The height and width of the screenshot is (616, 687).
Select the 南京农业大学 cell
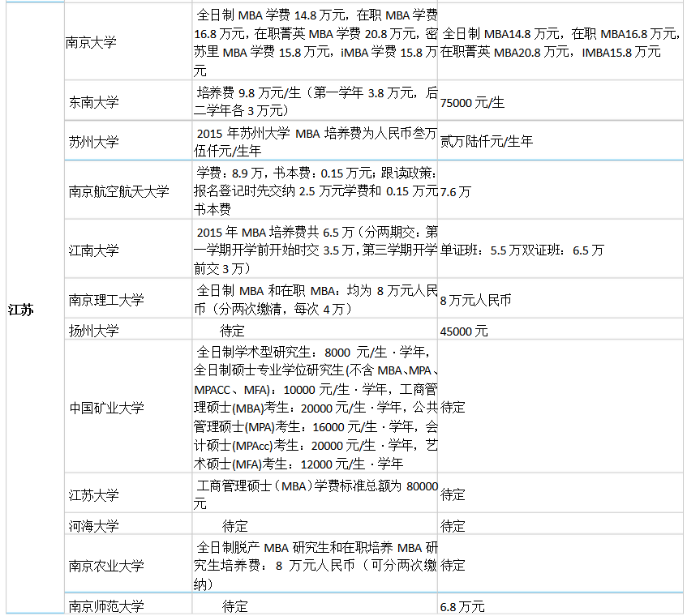pos(128,564)
